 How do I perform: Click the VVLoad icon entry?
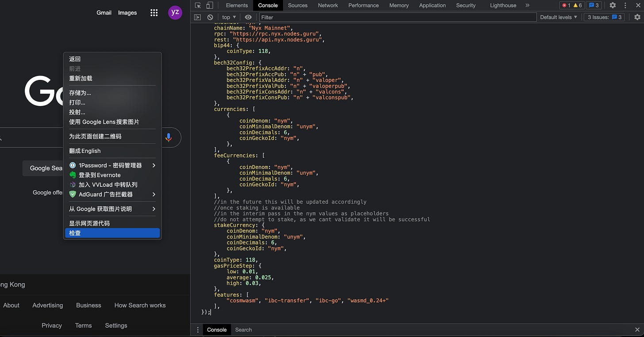coord(73,185)
